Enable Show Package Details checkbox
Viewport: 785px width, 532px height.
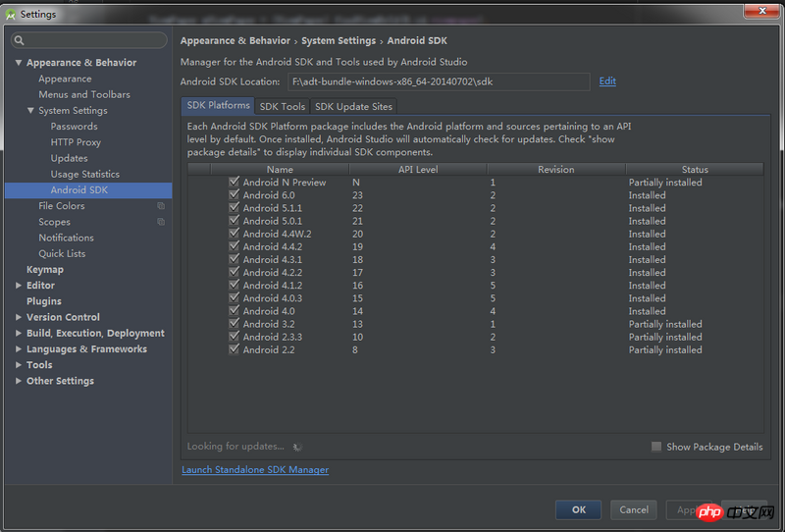[x=656, y=447]
